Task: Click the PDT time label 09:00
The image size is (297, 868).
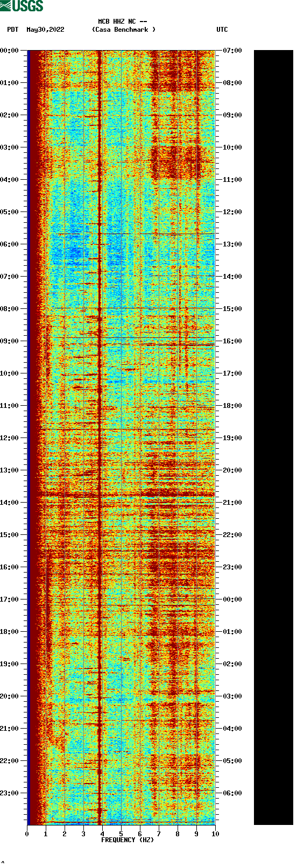Action: 10,341
